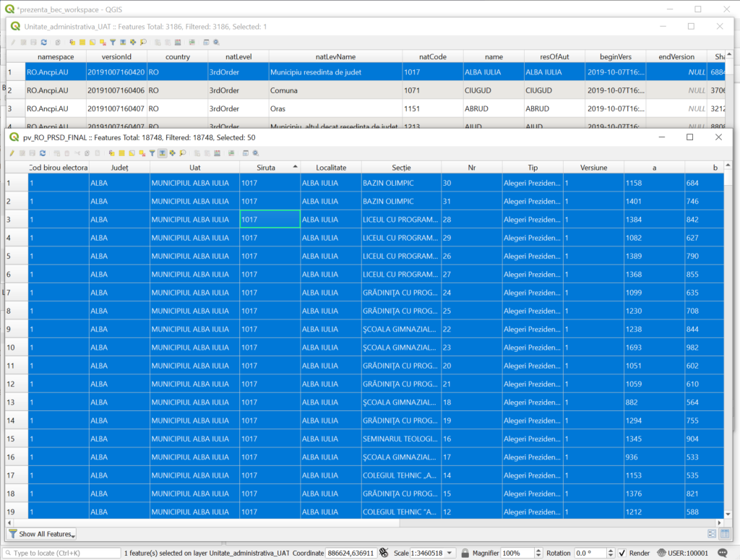Dock the pv_RO_PRSD_FINAL attribute table
This screenshot has height=560, width=740.
click(x=246, y=153)
